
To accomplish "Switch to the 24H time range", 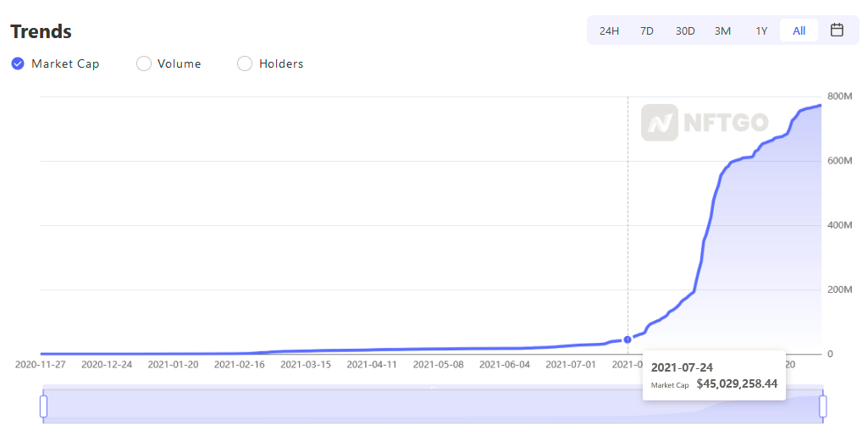I will [609, 30].
